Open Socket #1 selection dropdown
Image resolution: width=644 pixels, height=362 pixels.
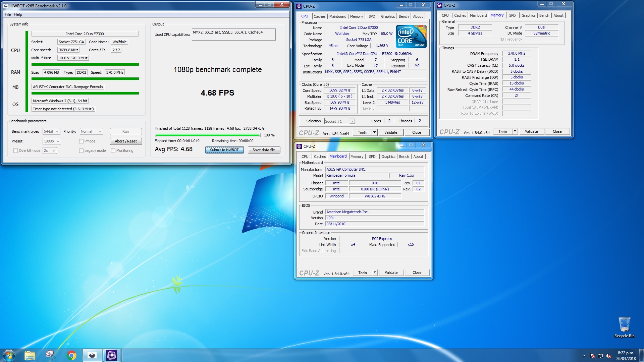339,121
